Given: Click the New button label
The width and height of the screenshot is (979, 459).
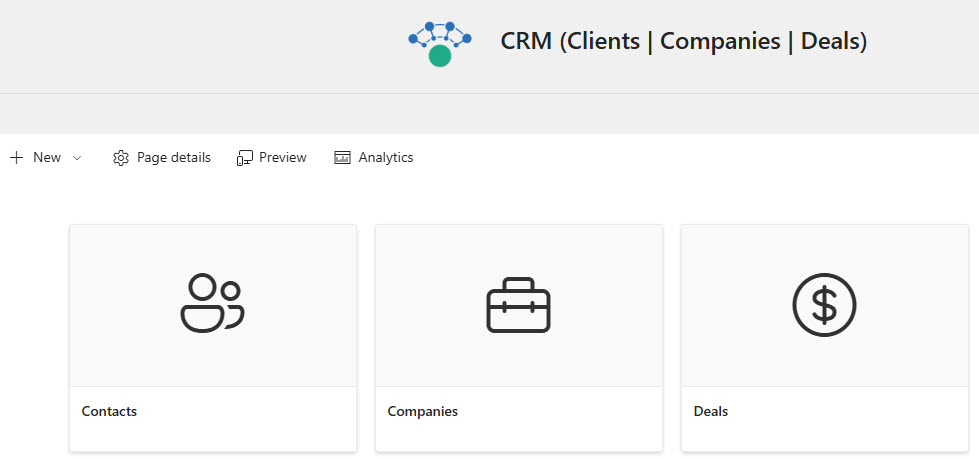Looking at the screenshot, I should point(47,158).
